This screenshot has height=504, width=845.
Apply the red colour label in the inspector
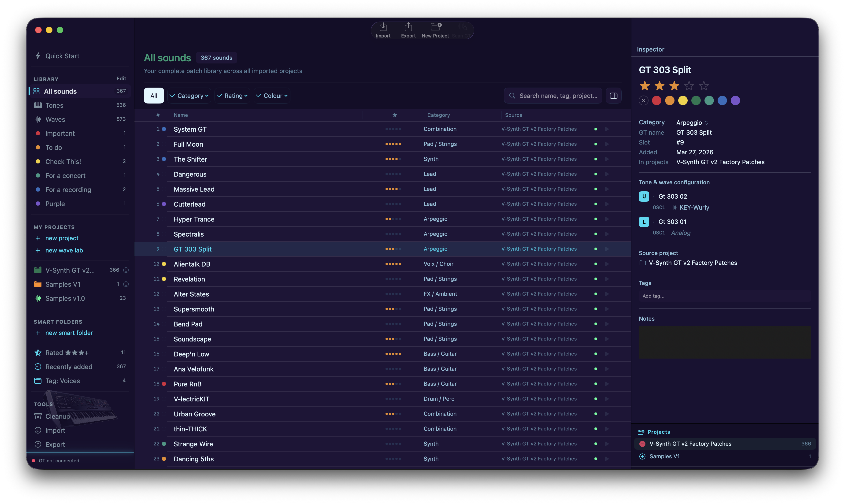pos(656,100)
